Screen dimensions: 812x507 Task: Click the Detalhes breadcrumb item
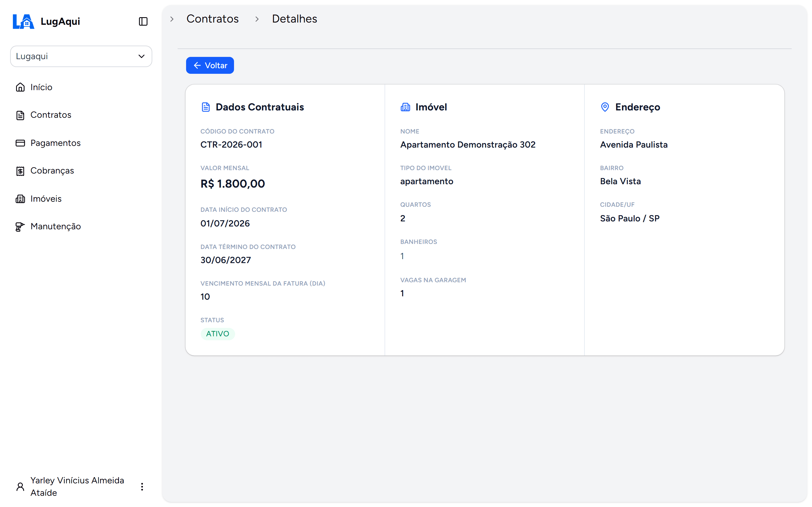click(x=294, y=19)
